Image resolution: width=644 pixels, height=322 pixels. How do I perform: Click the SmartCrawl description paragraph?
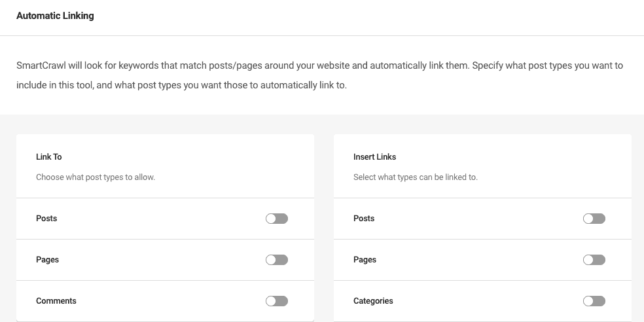[319, 75]
